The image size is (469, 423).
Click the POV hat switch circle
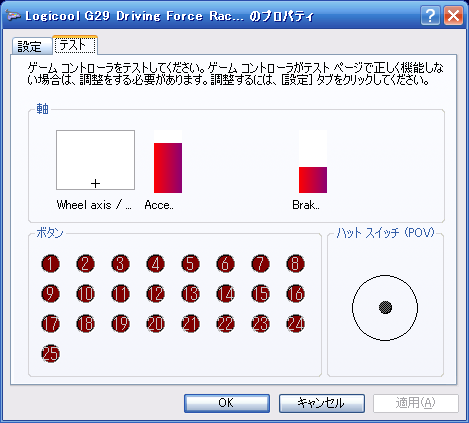(385, 308)
